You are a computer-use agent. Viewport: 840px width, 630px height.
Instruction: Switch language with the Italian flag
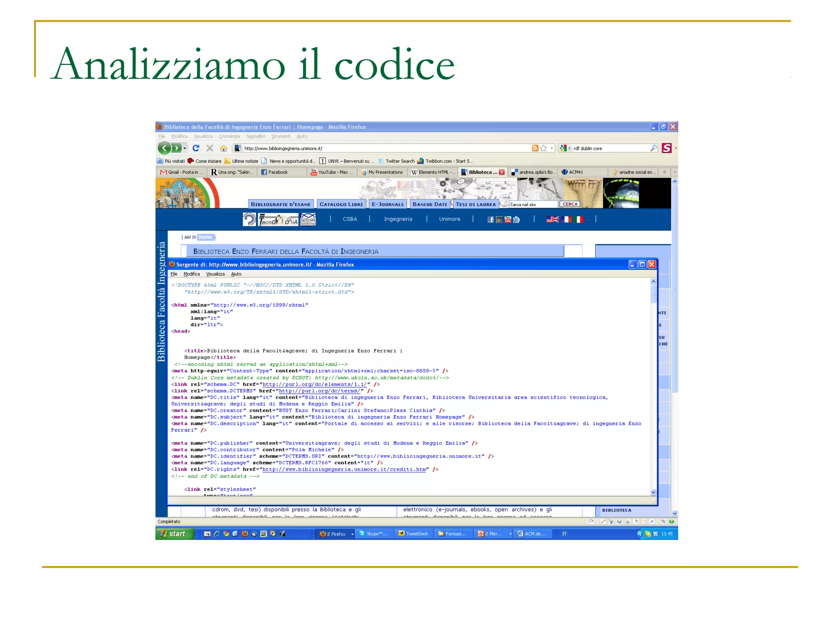(x=579, y=219)
